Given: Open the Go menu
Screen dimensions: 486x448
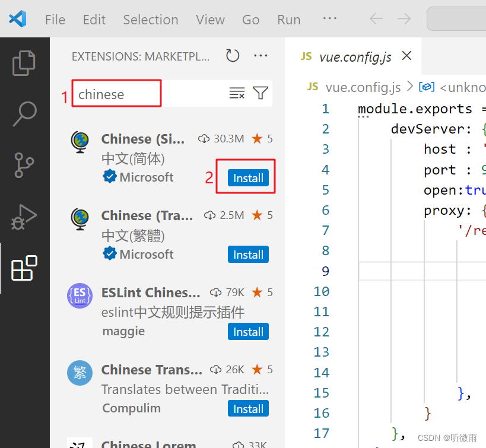Looking at the screenshot, I should tap(251, 20).
